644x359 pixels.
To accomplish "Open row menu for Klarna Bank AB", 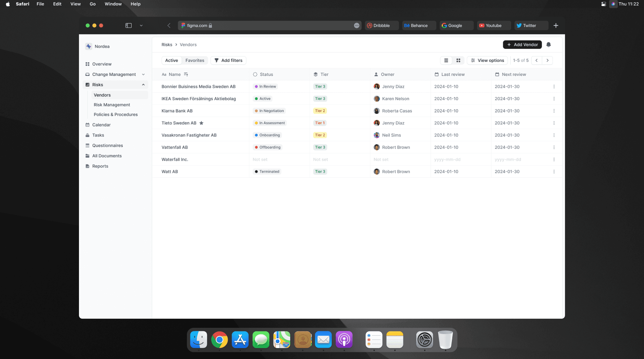I will [x=554, y=111].
